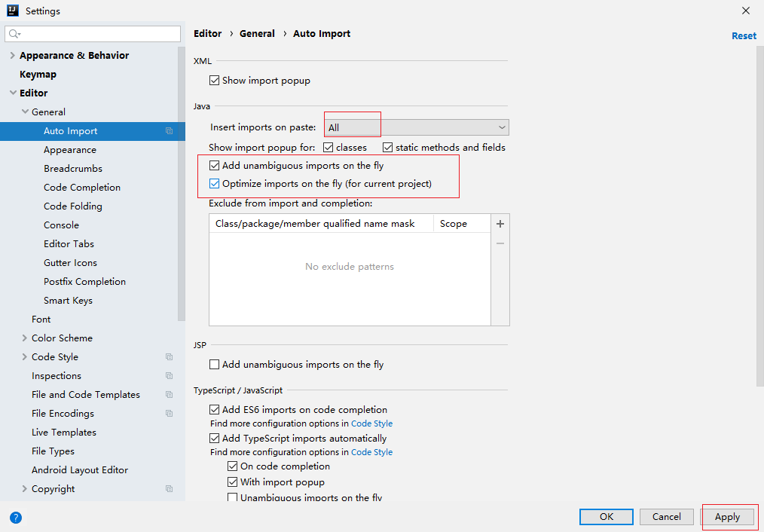Open the Android Layout Editor page
Viewport: 764px width, 532px height.
[79, 470]
